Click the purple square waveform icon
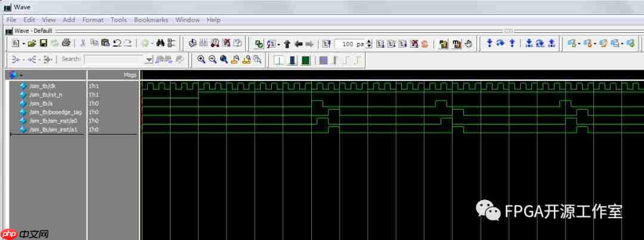This screenshot has width=644, height=240. tap(324, 60)
